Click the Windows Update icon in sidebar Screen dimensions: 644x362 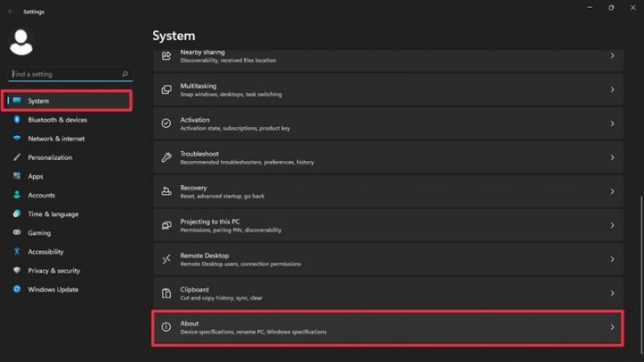coord(17,290)
